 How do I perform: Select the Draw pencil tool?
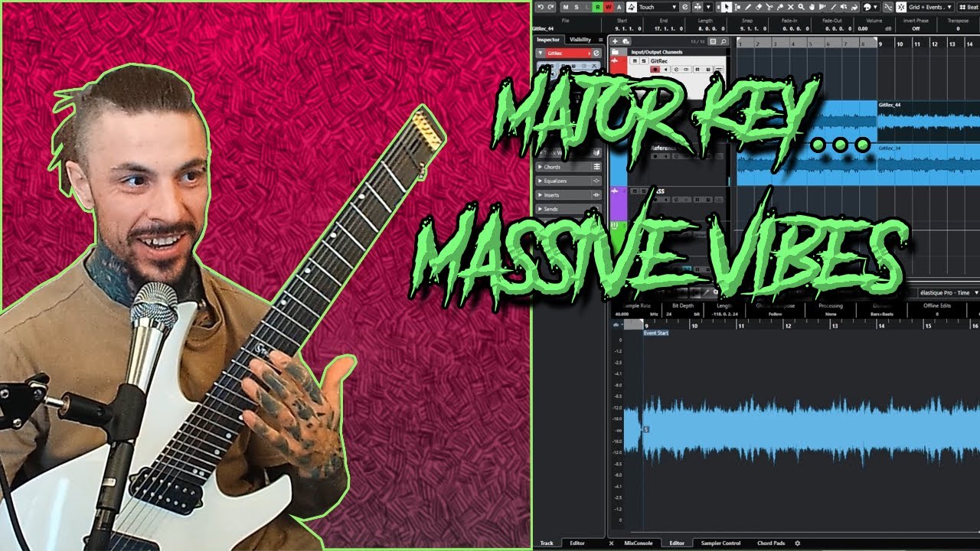748,7
